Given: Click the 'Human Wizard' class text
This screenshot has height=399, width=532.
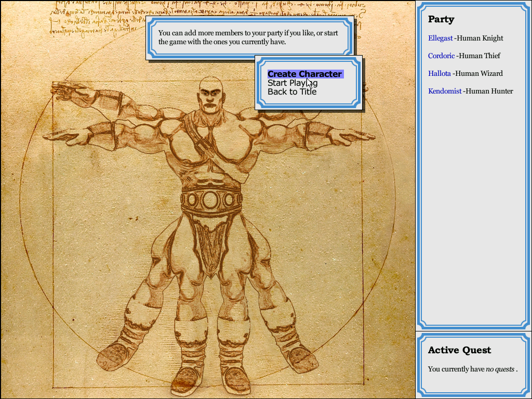Looking at the screenshot, I should [x=478, y=73].
